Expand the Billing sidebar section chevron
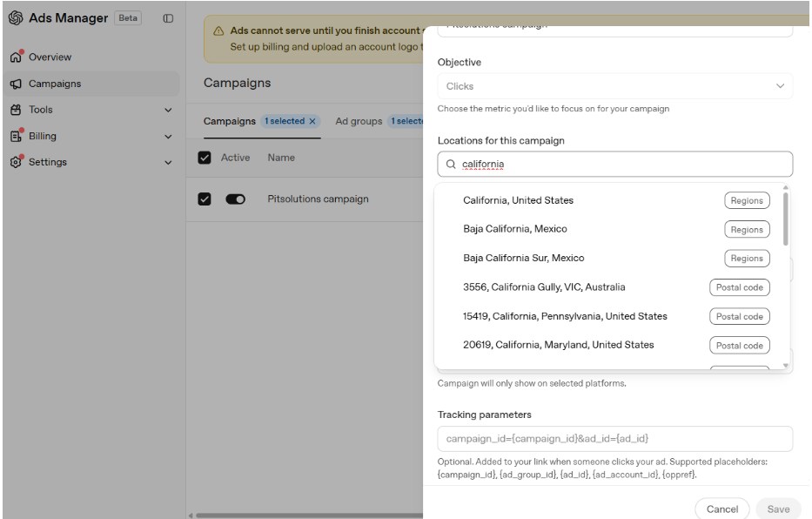The width and height of the screenshot is (812, 519). pyautogui.click(x=168, y=136)
